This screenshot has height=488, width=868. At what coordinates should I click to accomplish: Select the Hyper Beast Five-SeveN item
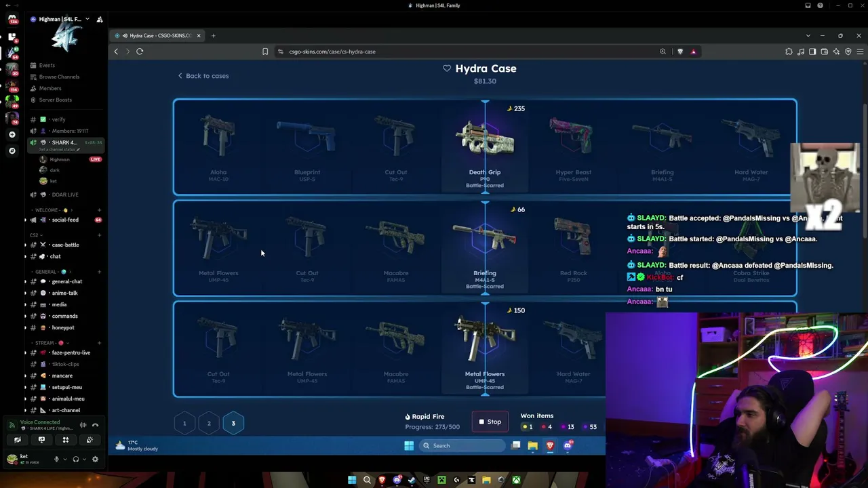tap(573, 148)
